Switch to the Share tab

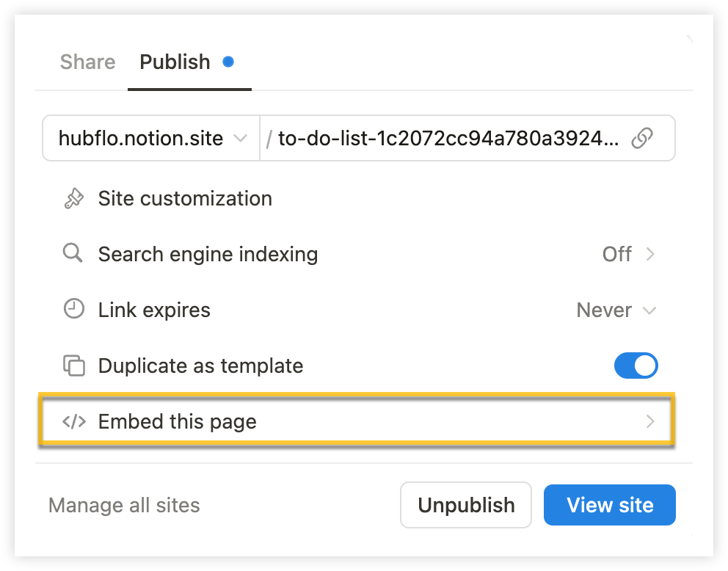(88, 62)
